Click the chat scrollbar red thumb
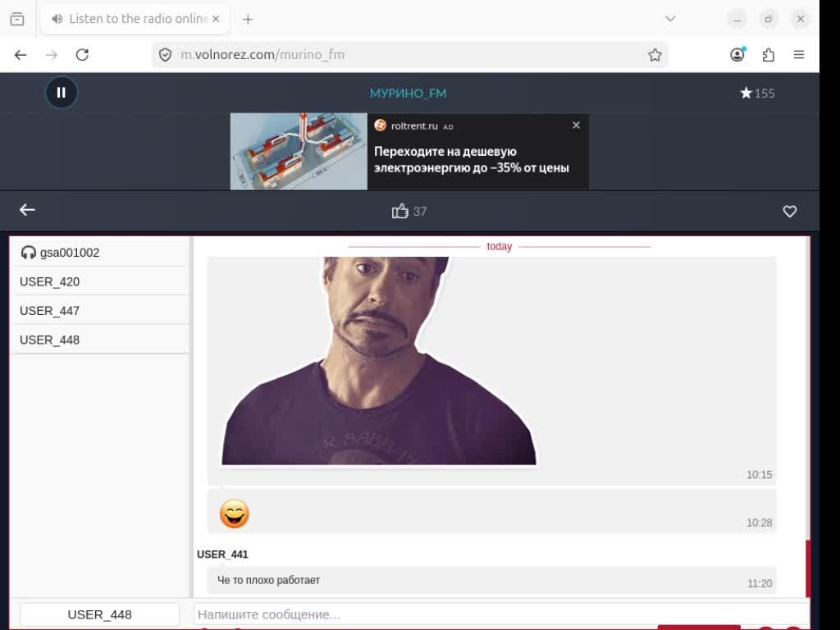Viewport: 840px width, 630px height. coord(808,568)
